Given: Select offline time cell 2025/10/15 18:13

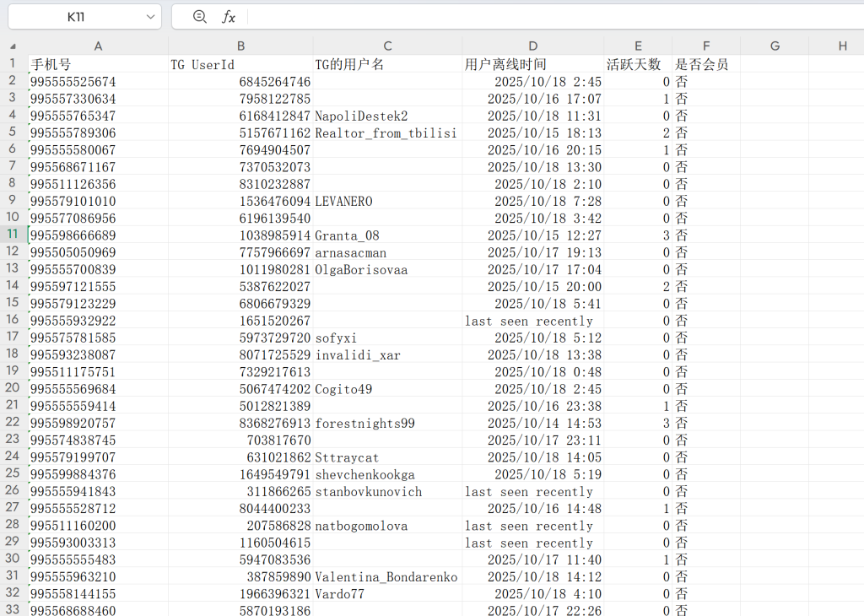Looking at the screenshot, I should pos(533,132).
